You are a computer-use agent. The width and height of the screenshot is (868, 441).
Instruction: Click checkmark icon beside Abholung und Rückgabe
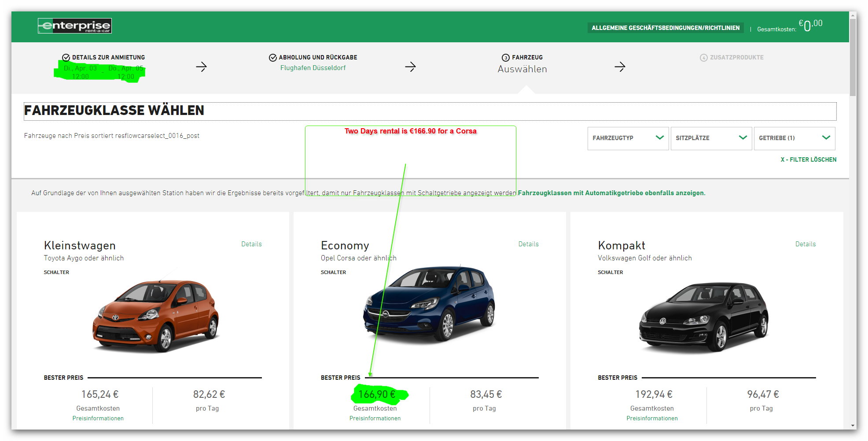click(273, 58)
